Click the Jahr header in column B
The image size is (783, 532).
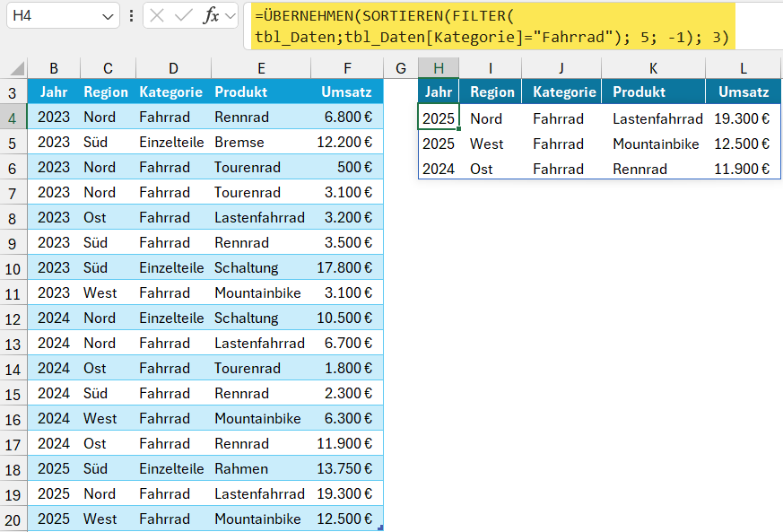click(54, 92)
